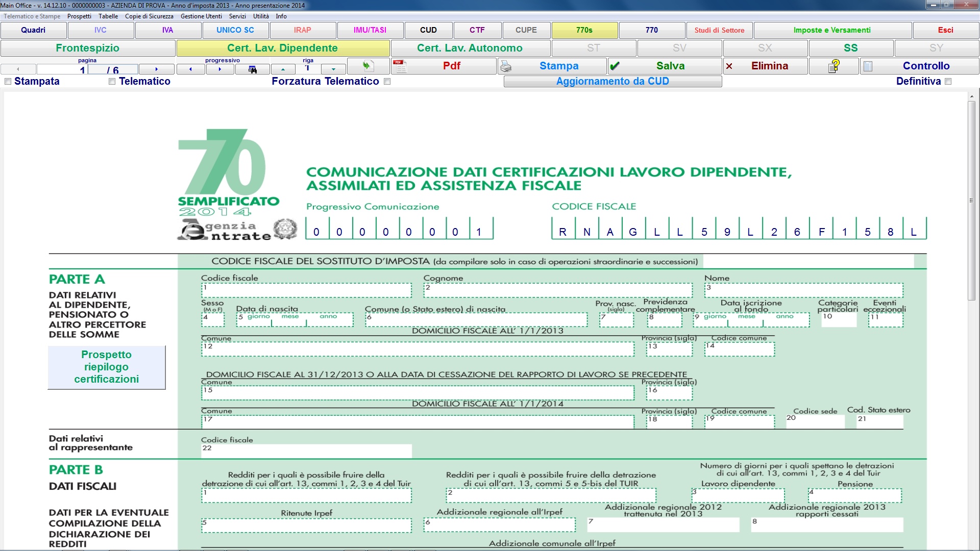Click Categorie particolari field 10
The width and height of the screenshot is (980, 551).
point(839,320)
